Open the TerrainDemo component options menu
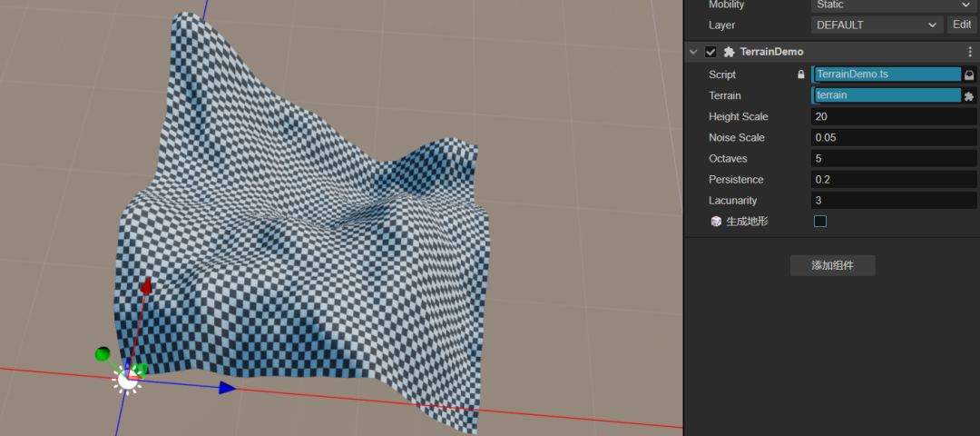 968,52
